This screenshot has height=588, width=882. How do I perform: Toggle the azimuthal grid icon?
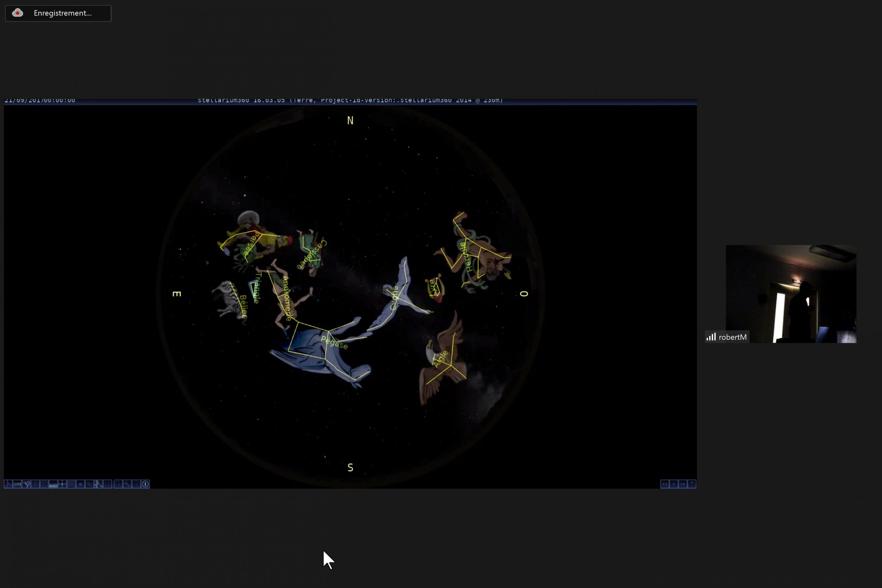click(x=35, y=484)
